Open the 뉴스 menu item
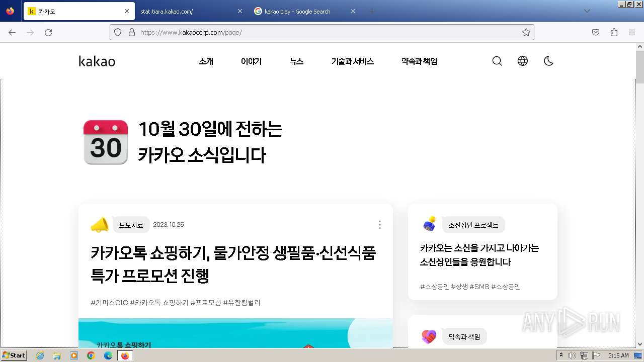The height and width of the screenshot is (362, 644). (x=296, y=61)
